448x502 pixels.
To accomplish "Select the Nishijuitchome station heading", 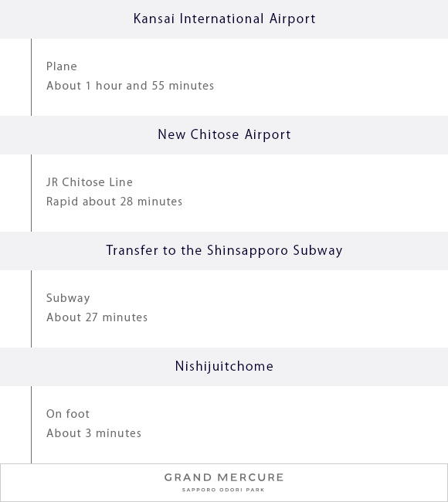I will 224,367.
